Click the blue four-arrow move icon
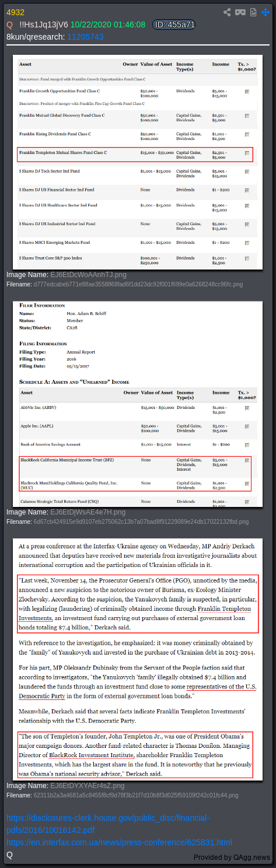The width and height of the screenshot is (276, 868). tap(265, 12)
